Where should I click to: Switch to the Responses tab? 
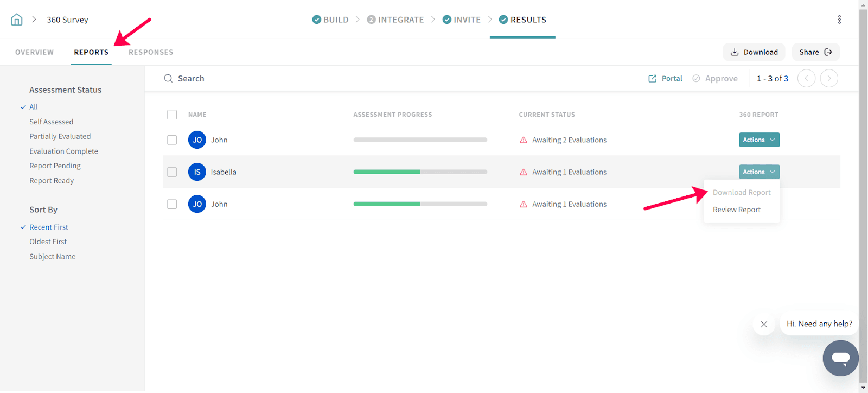tap(151, 52)
